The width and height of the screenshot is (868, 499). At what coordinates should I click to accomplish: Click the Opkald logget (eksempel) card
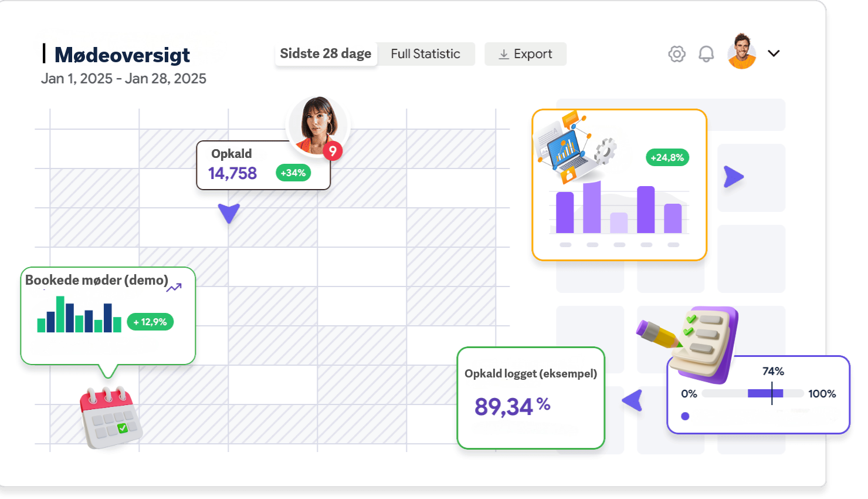click(531, 398)
